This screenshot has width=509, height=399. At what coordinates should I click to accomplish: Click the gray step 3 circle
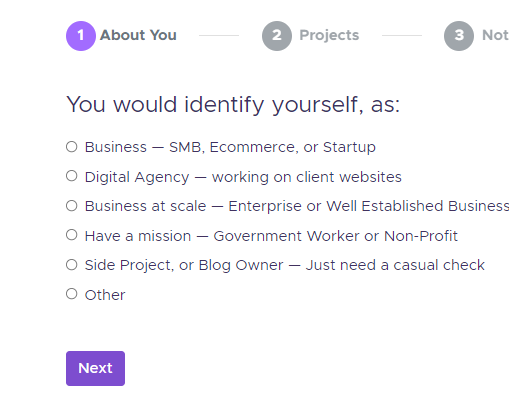(459, 36)
